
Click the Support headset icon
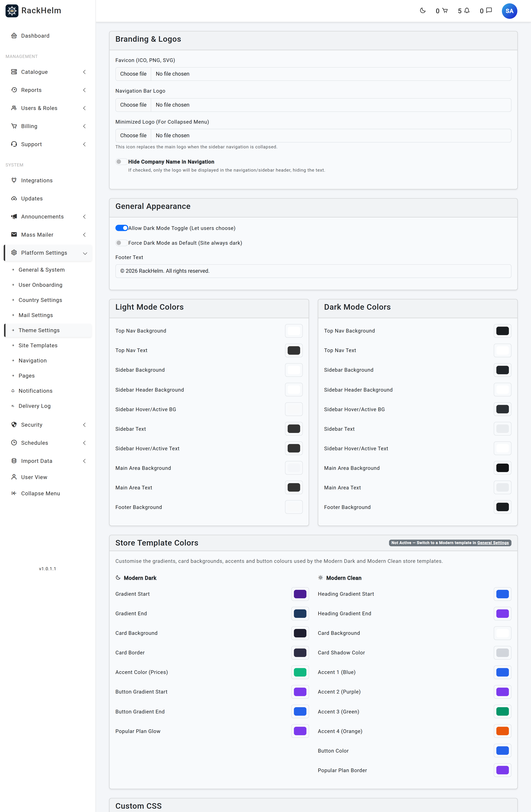point(14,144)
